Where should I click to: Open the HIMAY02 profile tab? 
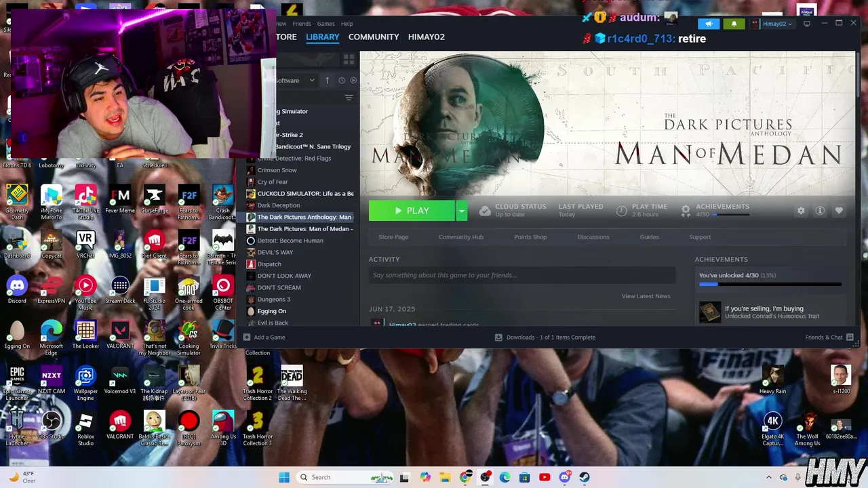pos(427,37)
